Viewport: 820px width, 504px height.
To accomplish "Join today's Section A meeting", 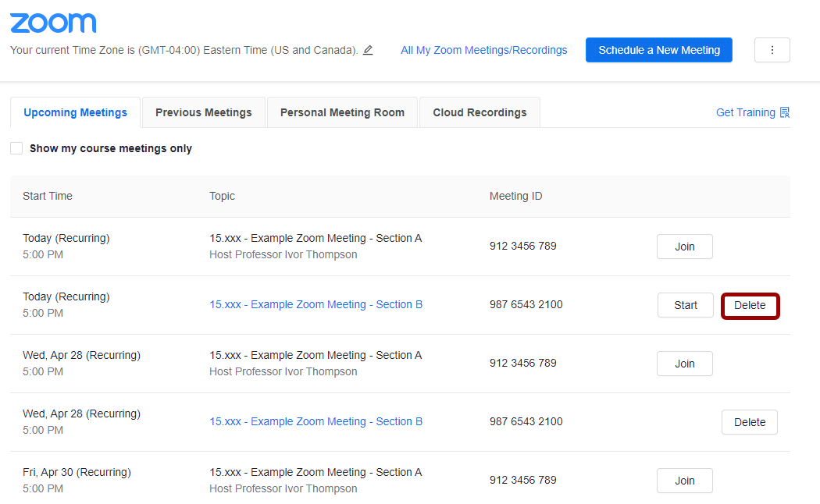I will pos(684,247).
